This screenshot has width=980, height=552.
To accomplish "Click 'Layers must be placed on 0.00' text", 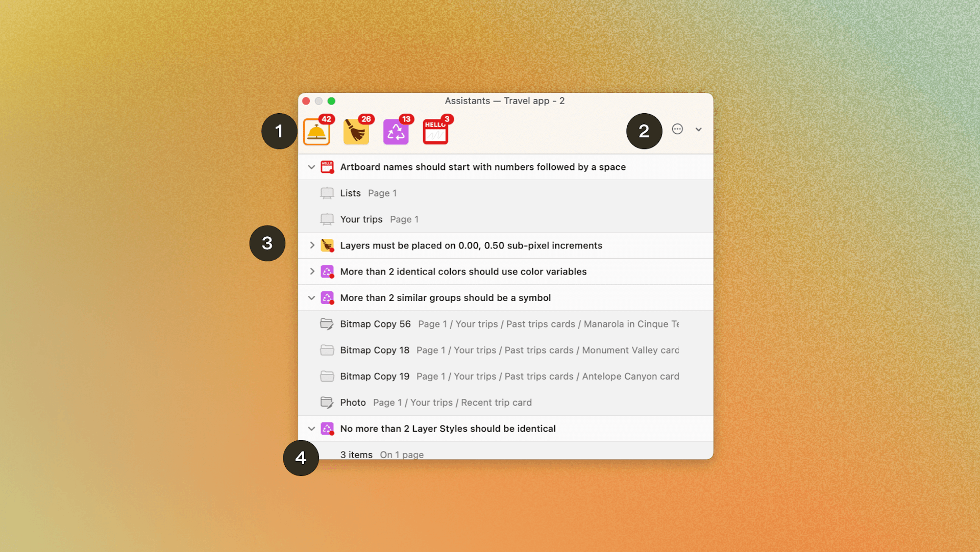I will pos(471,245).
